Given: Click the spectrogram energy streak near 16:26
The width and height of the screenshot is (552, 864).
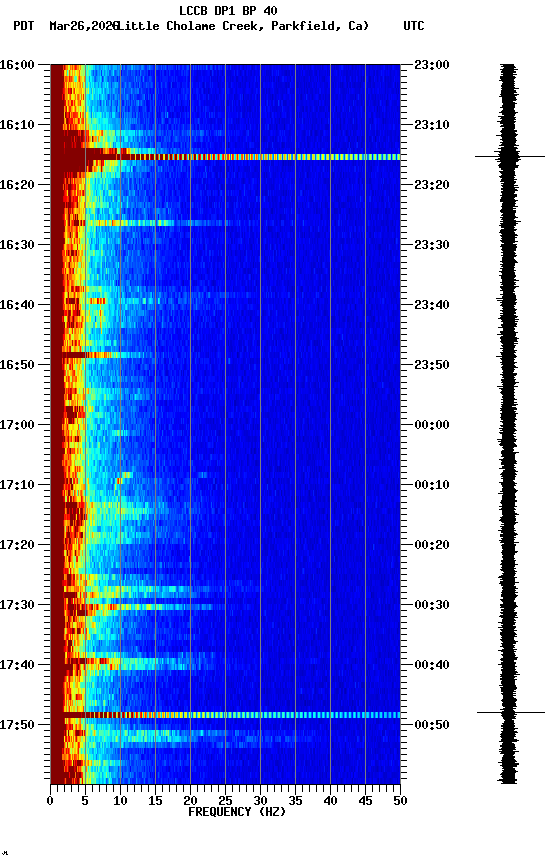Looking at the screenshot, I should point(149,223).
